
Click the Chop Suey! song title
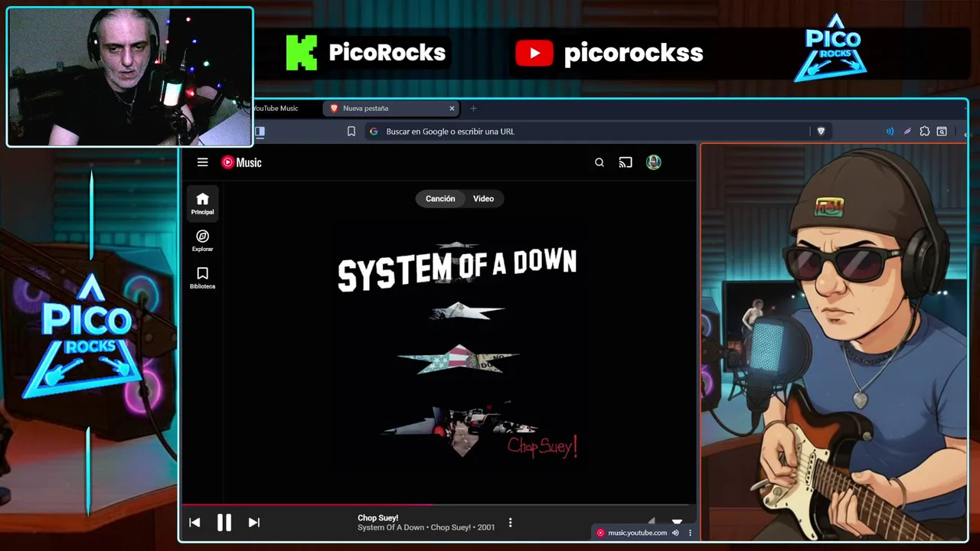coord(377,518)
